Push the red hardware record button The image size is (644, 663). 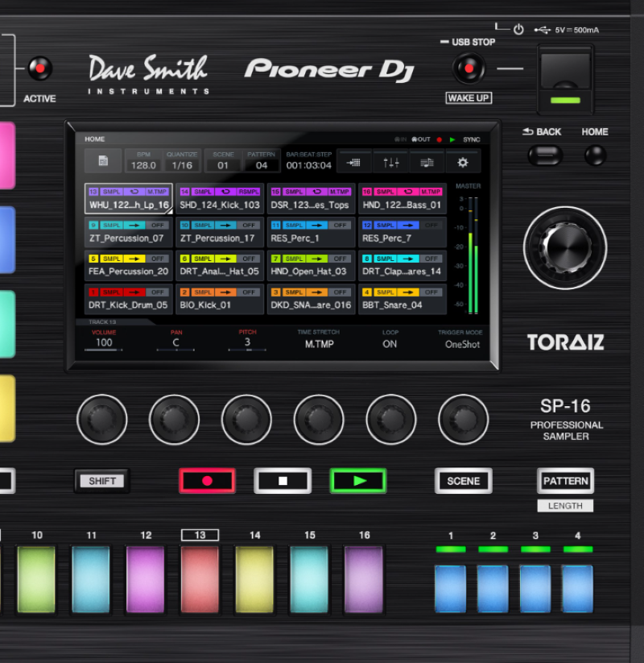point(207,481)
